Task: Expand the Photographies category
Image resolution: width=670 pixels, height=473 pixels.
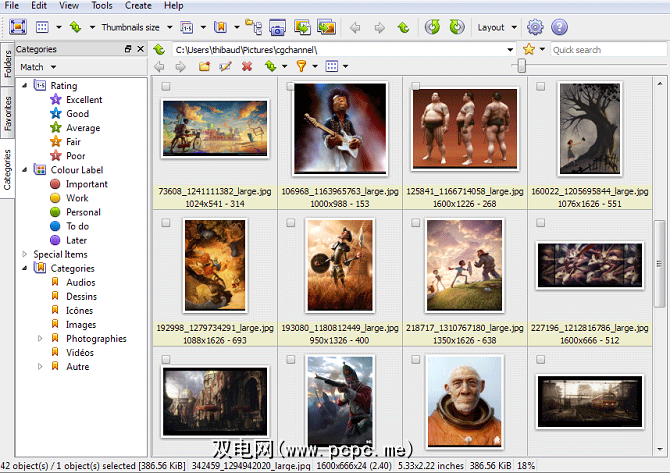Action: click(41, 339)
